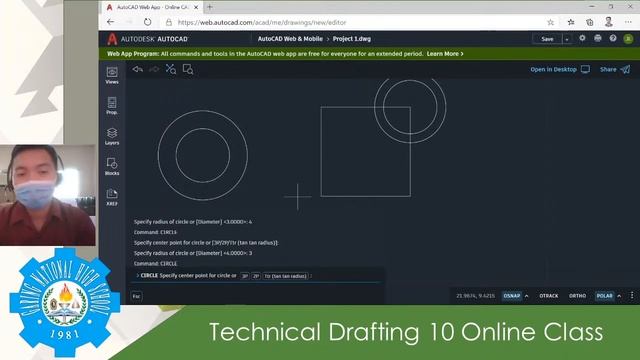Click the Esc button
The width and height of the screenshot is (640, 360).
pos(136,296)
